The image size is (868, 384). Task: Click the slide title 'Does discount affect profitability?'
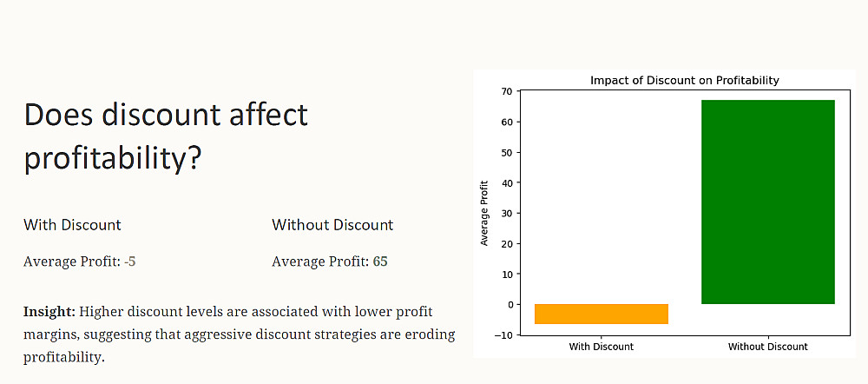(x=166, y=136)
